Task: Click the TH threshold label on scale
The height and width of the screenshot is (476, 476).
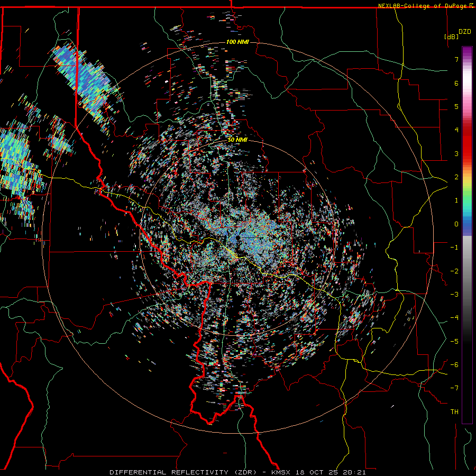Action: [454, 412]
